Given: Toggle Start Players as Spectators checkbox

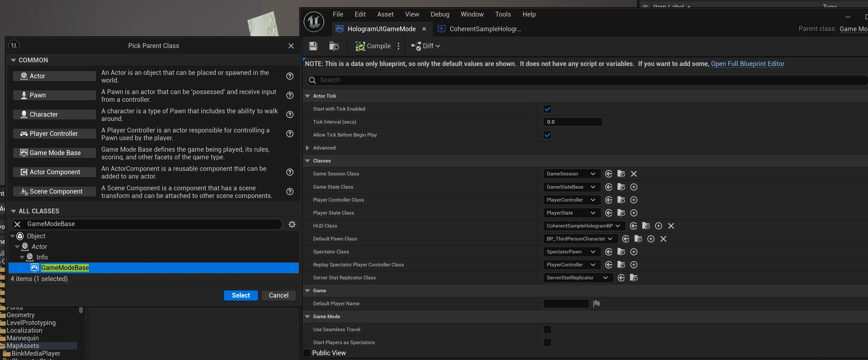Looking at the screenshot, I should pyautogui.click(x=547, y=342).
